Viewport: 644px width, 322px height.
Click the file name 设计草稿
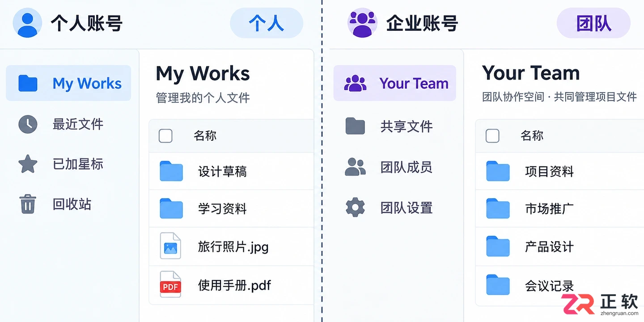coord(222,171)
